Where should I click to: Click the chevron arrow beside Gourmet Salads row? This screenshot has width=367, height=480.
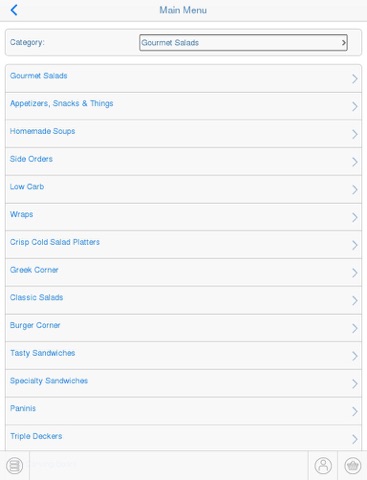(x=354, y=79)
